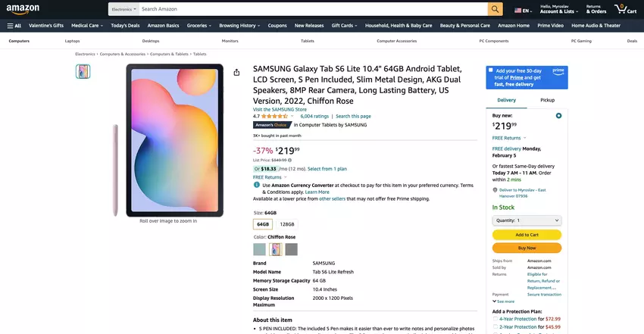Screen dimensions: 644x334
Task: Expand the Electronics search category dropdown
Action: pos(123,9)
